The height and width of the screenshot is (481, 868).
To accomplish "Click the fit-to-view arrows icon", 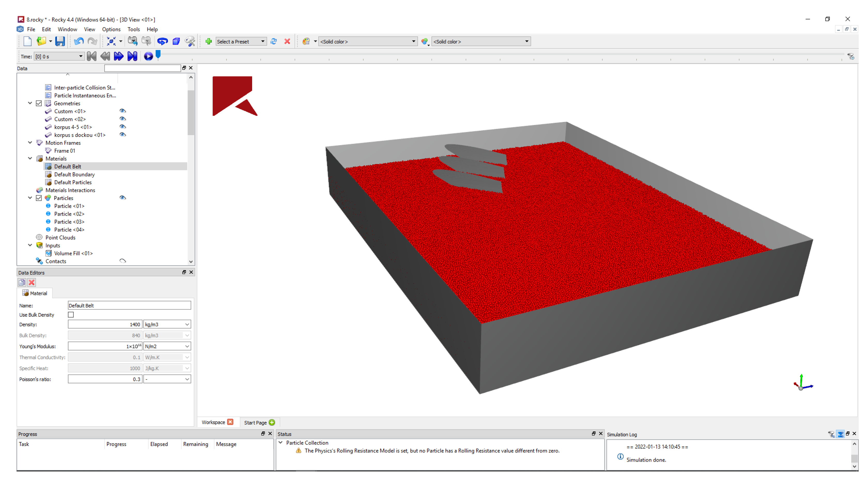I will (111, 41).
